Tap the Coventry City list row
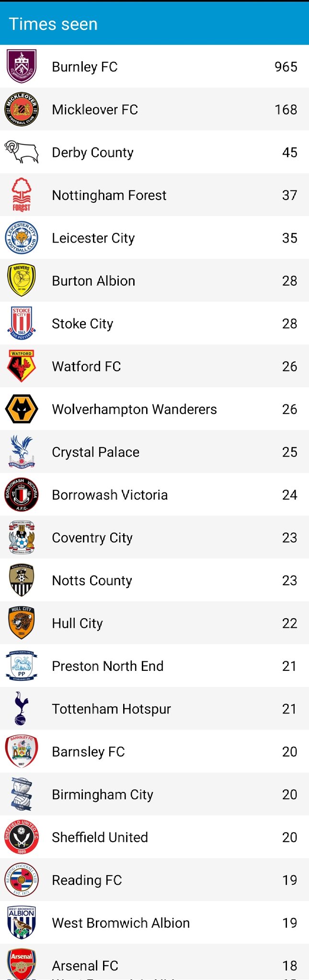This screenshot has width=309, height=980. [x=154, y=538]
